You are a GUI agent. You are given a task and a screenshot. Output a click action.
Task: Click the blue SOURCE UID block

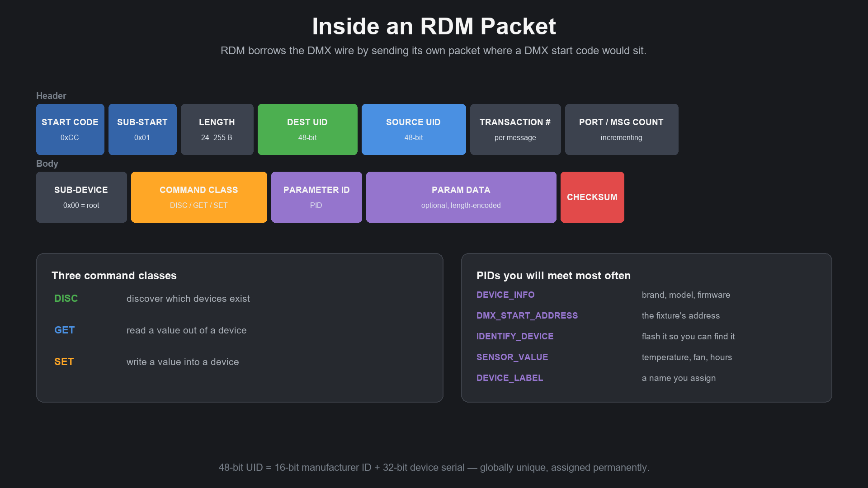pyautogui.click(x=414, y=129)
